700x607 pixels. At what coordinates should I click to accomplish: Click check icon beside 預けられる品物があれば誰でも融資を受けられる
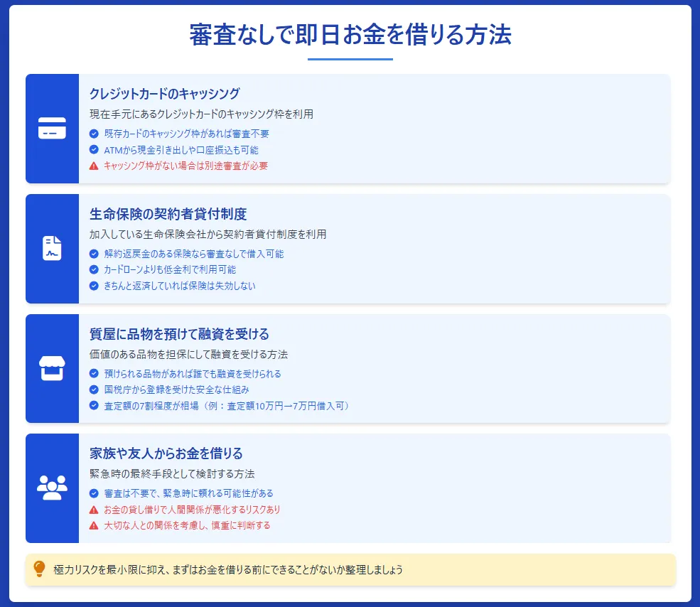pos(94,373)
